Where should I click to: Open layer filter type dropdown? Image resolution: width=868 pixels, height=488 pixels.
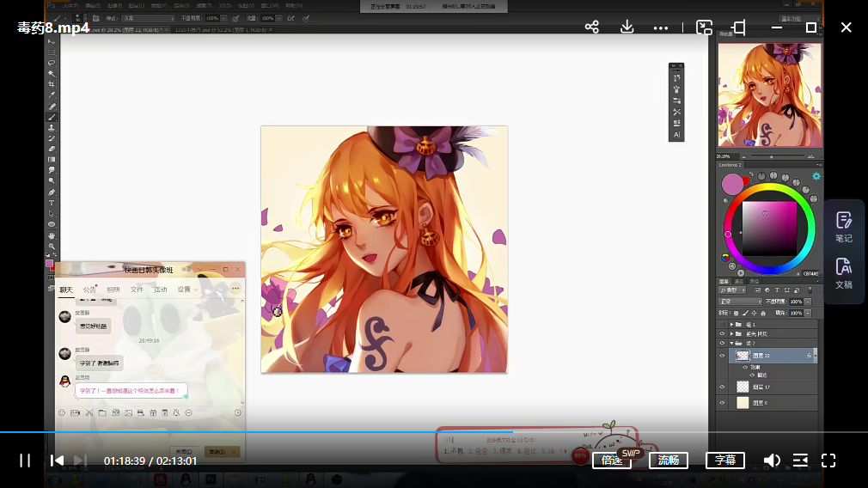(x=732, y=290)
